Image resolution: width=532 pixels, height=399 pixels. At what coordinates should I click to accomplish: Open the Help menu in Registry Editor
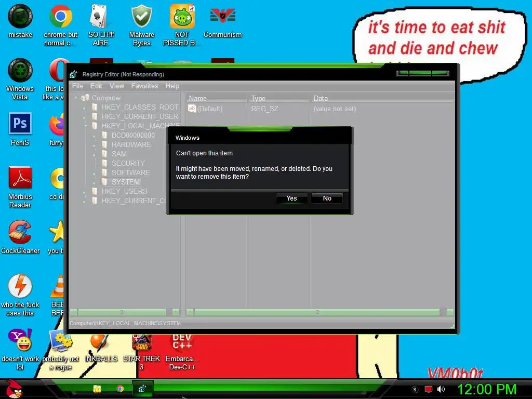pos(172,86)
